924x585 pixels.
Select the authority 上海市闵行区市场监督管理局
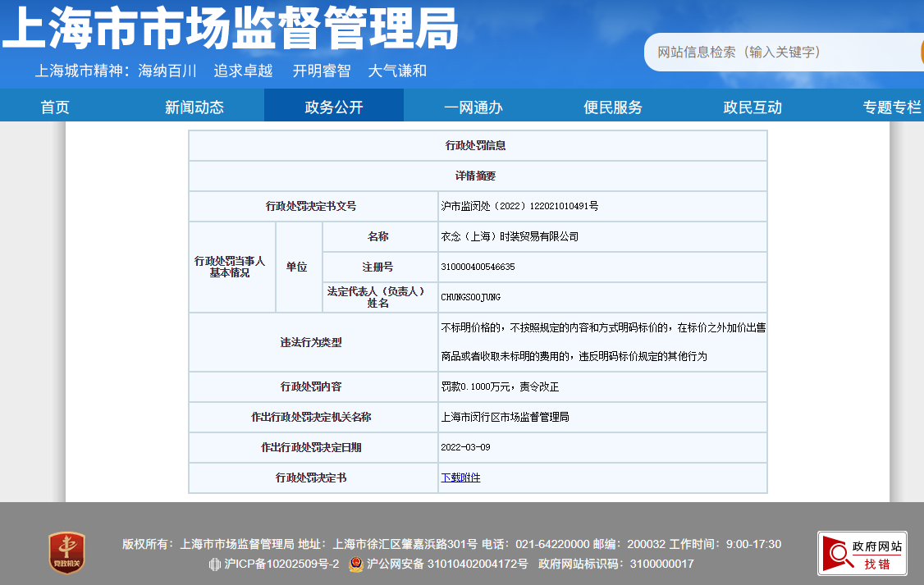(x=505, y=417)
